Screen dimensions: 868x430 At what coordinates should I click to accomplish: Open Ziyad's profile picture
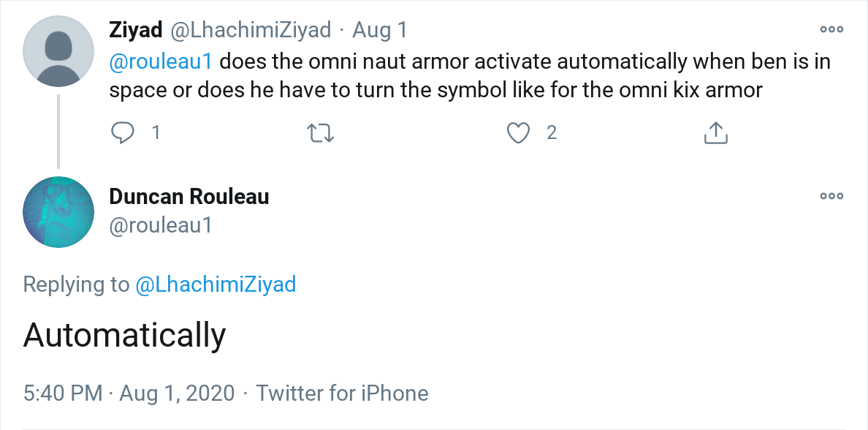click(58, 52)
